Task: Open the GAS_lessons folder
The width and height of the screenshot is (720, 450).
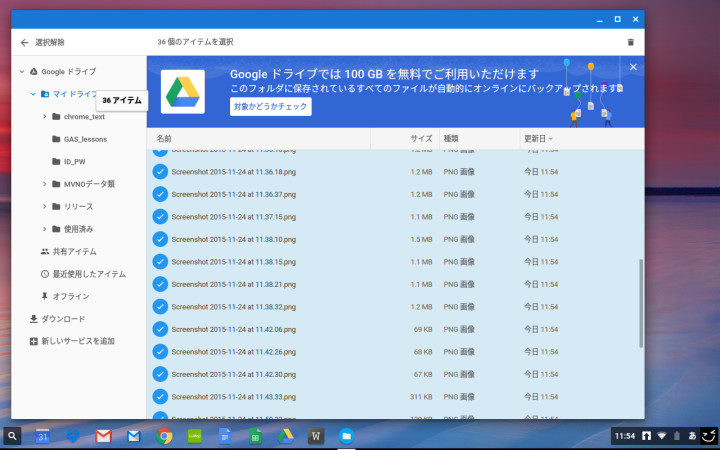Action: point(85,139)
